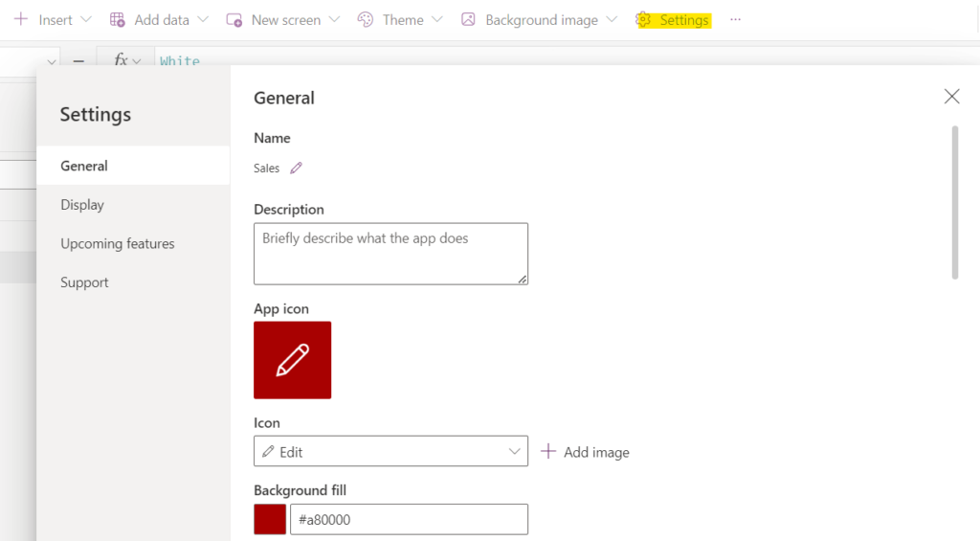Click the Settings gear icon
980x541 pixels.
tap(644, 20)
